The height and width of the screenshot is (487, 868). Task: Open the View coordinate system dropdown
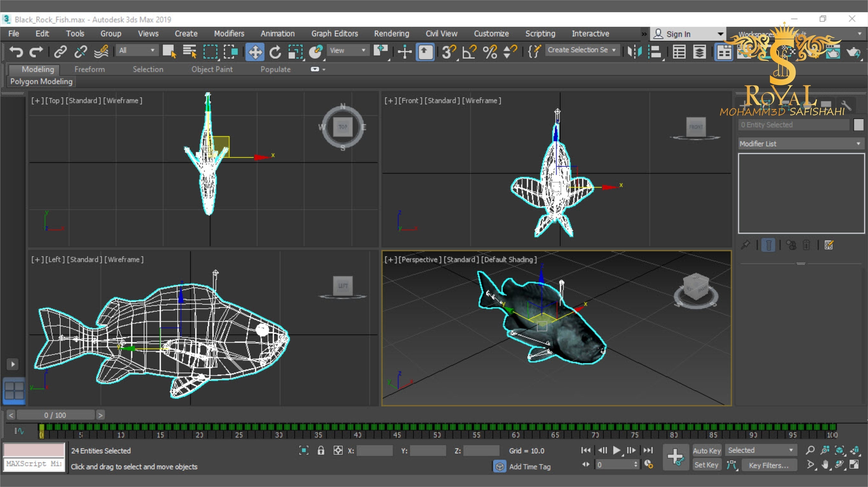(x=347, y=51)
